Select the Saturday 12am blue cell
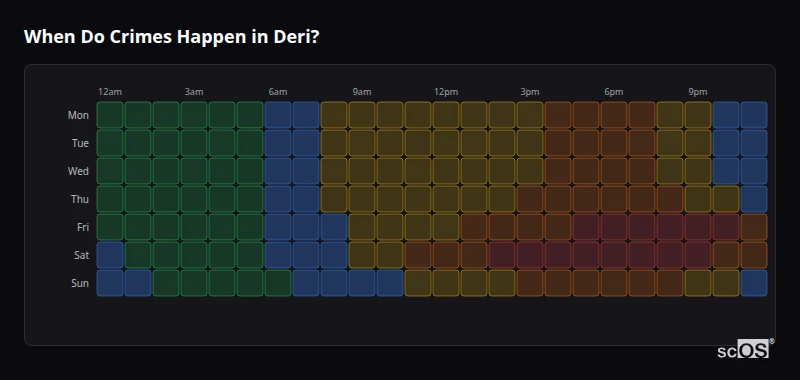This screenshot has width=800, height=380. [x=110, y=255]
